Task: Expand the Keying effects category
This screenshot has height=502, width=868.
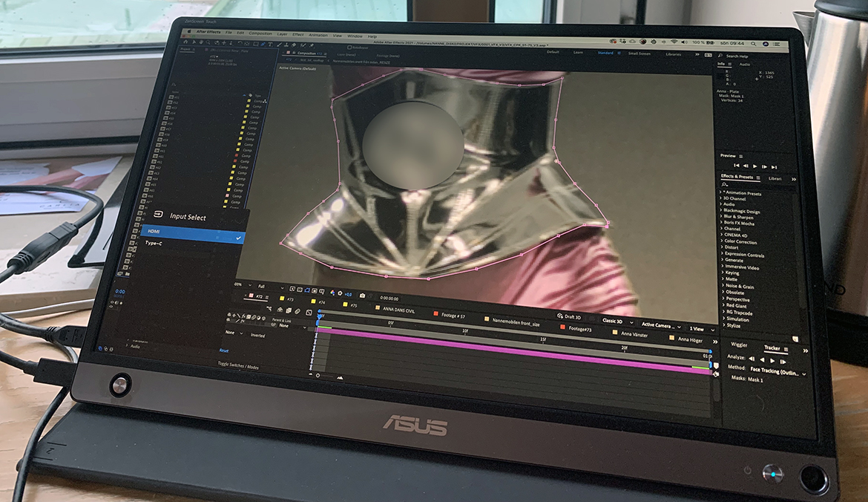Action: point(731,273)
